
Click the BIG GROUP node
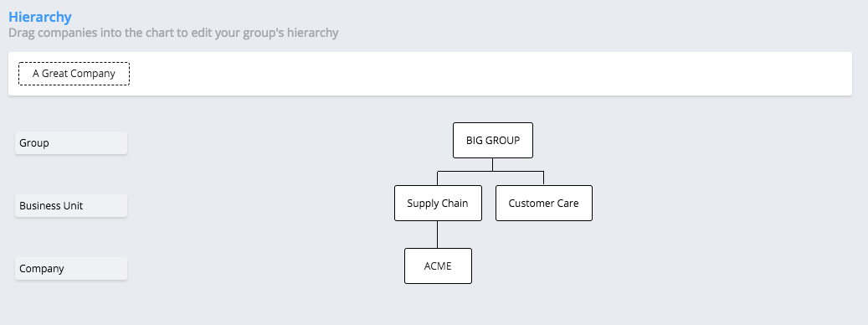tap(493, 141)
